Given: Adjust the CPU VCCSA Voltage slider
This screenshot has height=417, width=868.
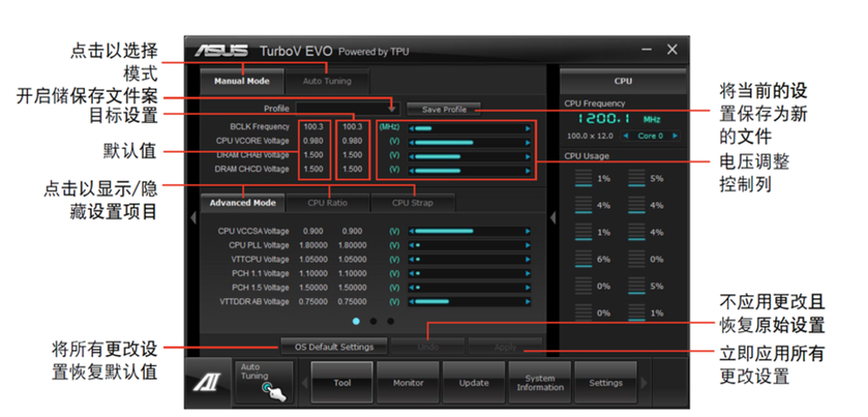Looking at the screenshot, I should [x=470, y=231].
